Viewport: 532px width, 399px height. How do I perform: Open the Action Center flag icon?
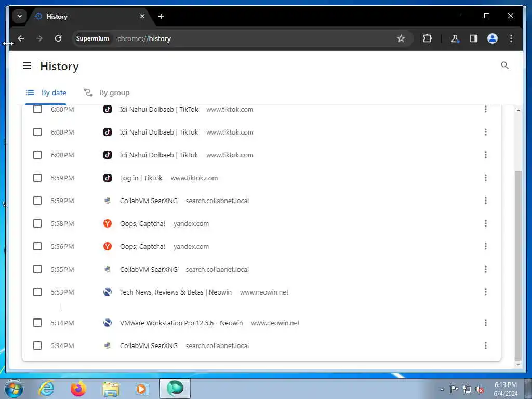[x=454, y=389]
